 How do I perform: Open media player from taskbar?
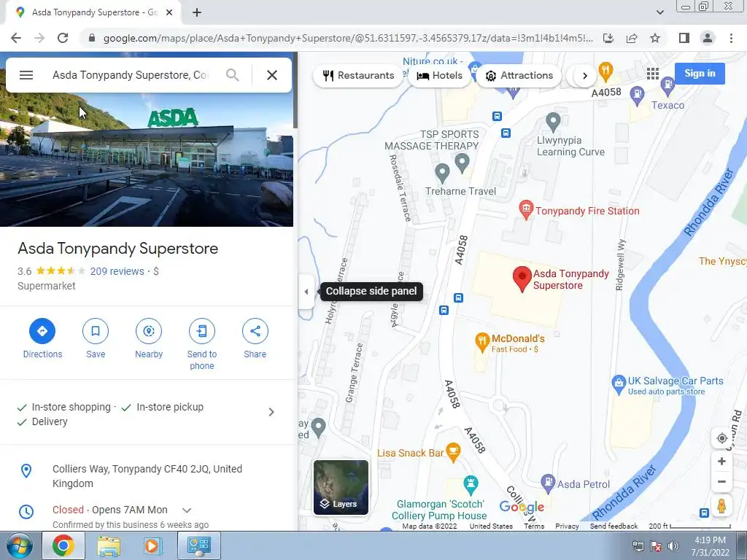pyautogui.click(x=152, y=545)
